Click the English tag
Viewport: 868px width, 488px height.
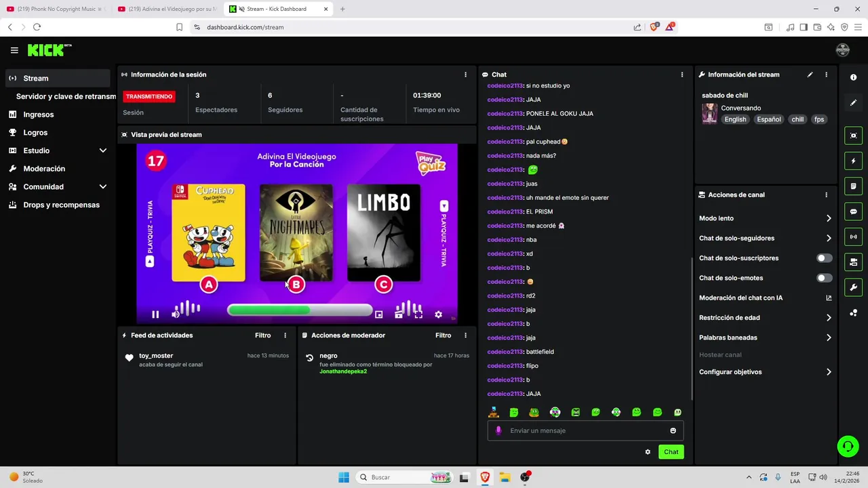tap(735, 119)
